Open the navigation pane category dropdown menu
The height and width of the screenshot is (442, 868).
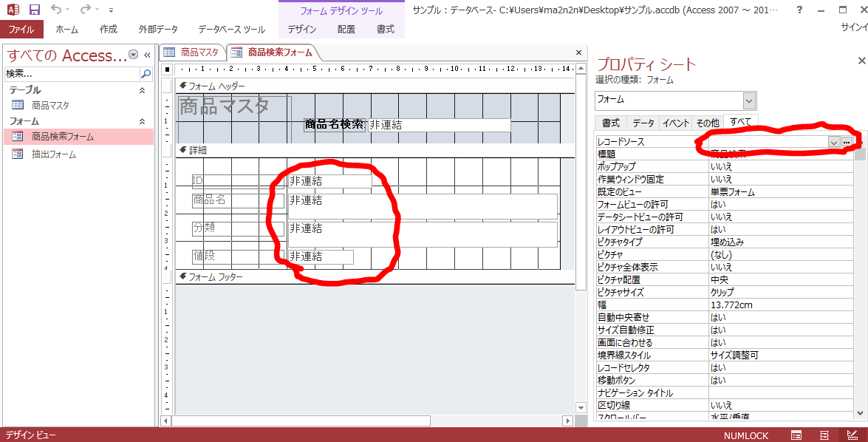coord(133,54)
